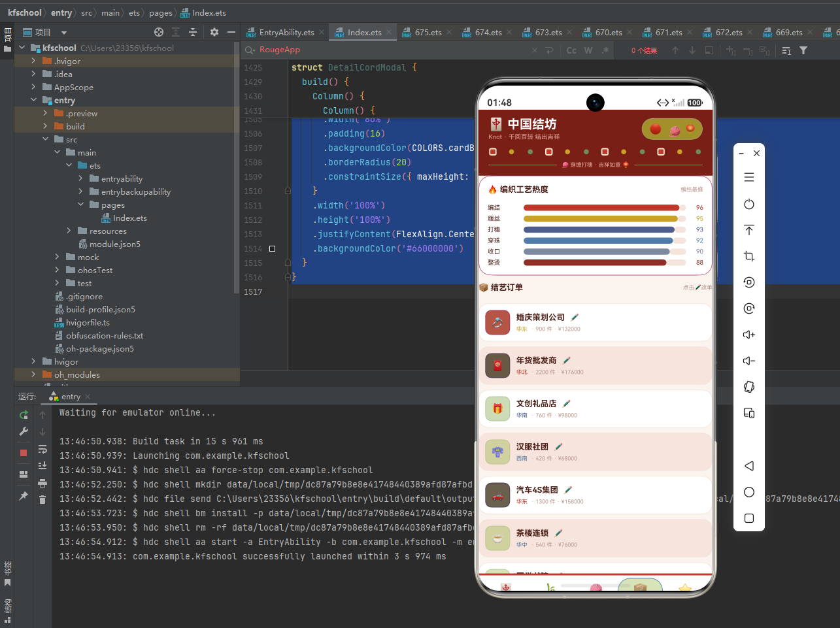Stop the running entry process
Image resolution: width=840 pixels, height=628 pixels.
coord(24,452)
